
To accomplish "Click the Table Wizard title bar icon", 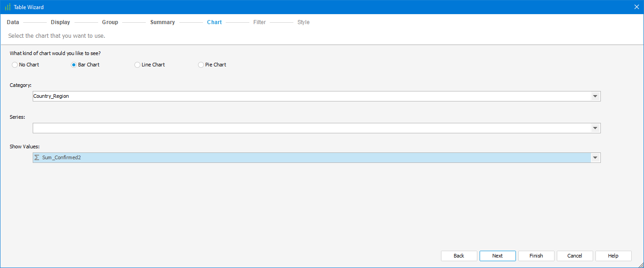I will point(7,7).
